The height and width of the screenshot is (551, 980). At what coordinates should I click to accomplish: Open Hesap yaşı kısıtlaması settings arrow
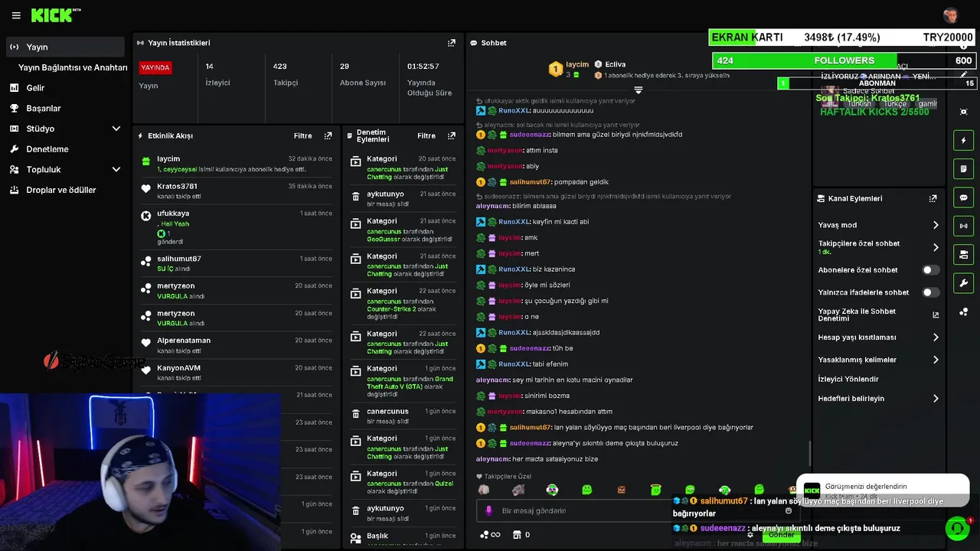936,337
